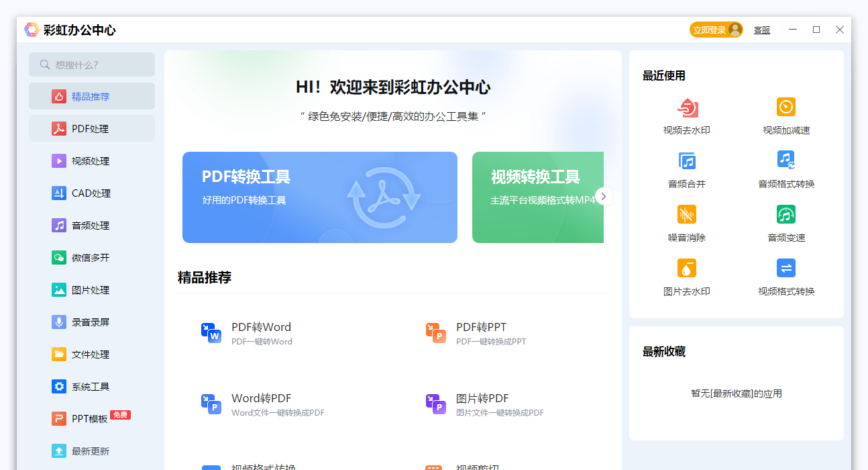Open the 噪音消除 waveform icon

(687, 214)
